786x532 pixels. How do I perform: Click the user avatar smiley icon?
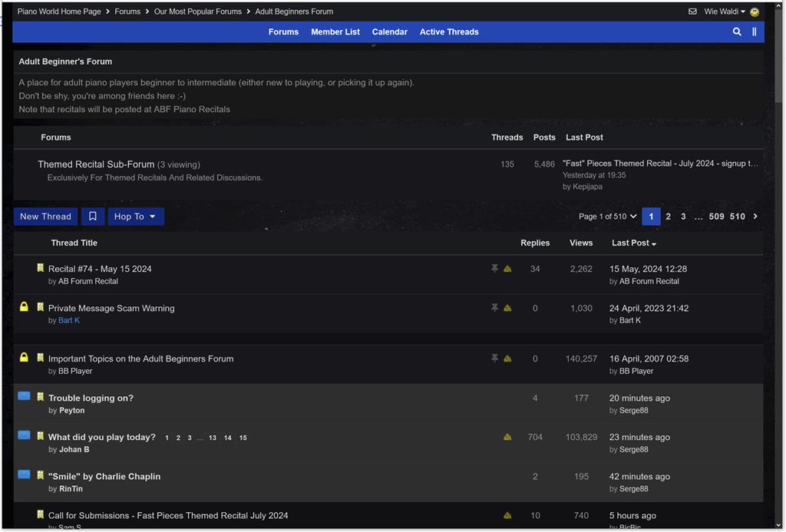(x=755, y=12)
